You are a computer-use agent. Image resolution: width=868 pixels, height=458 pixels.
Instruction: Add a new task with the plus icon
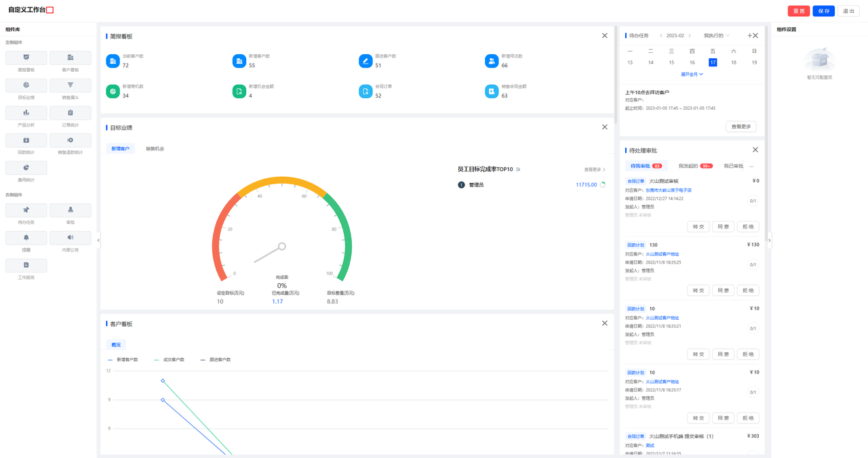pos(749,36)
